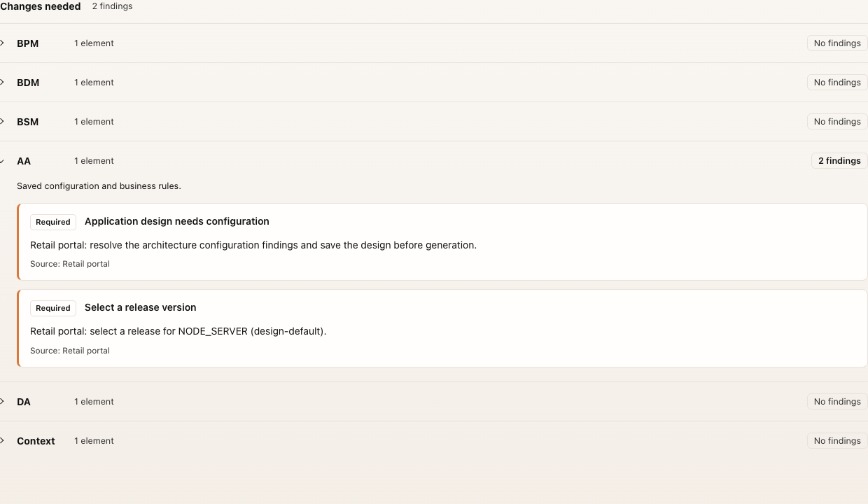Click BPM's 1 element count
This screenshot has width=868, height=504.
94,43
